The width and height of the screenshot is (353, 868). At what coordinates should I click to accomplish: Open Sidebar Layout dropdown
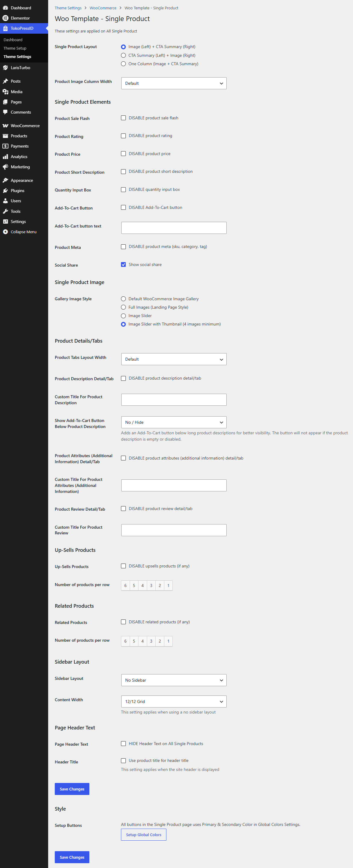[174, 680]
